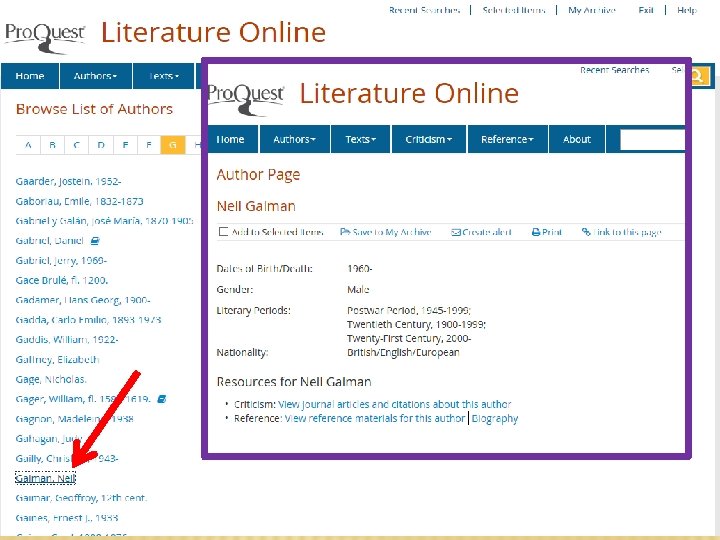Create alert for Neil Gaiman
Screen dimensions: 720x540
[x=481, y=232]
